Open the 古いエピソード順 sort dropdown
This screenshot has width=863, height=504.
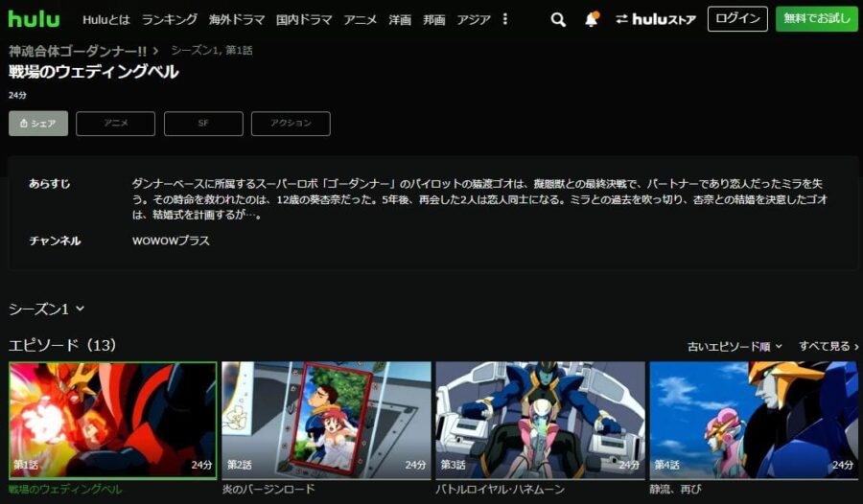coord(735,346)
